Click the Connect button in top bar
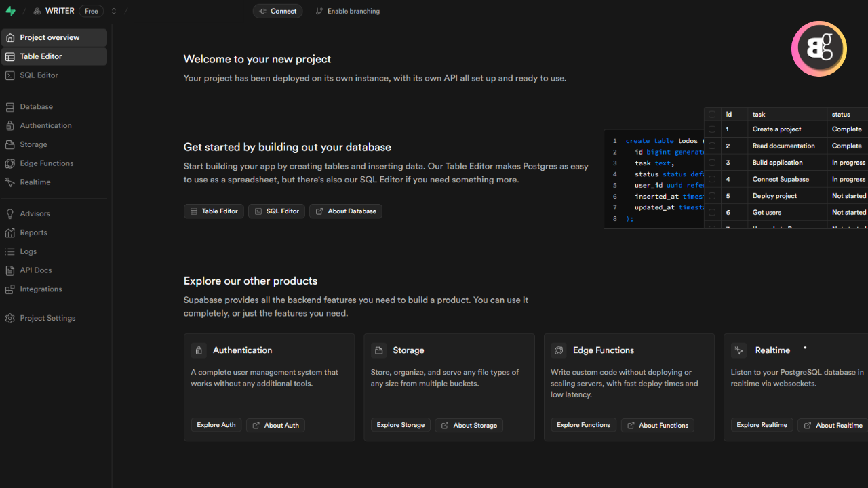 [x=278, y=11]
